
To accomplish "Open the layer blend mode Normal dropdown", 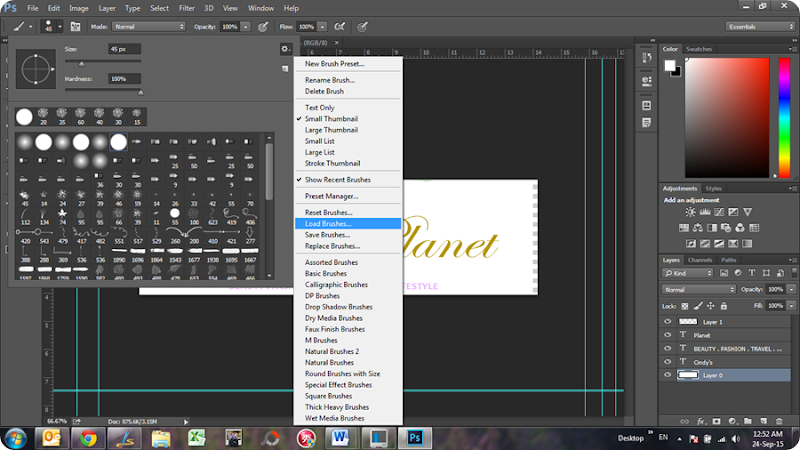I will tap(698, 289).
